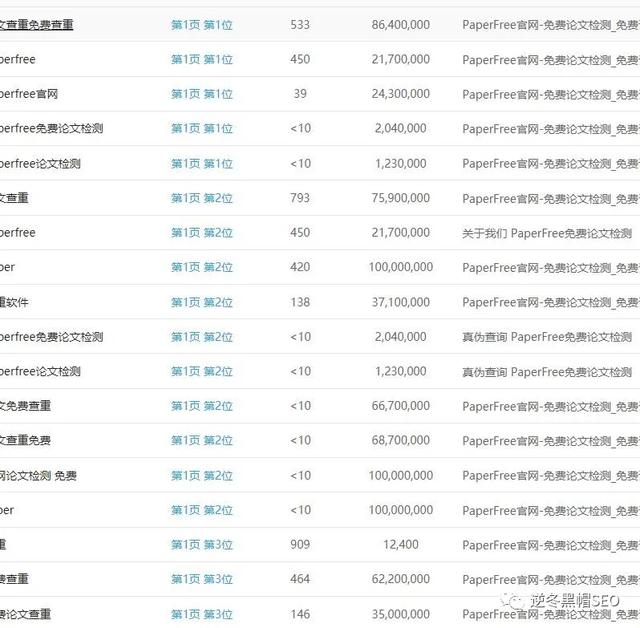
Task: Select the index value 464
Action: pos(300,579)
